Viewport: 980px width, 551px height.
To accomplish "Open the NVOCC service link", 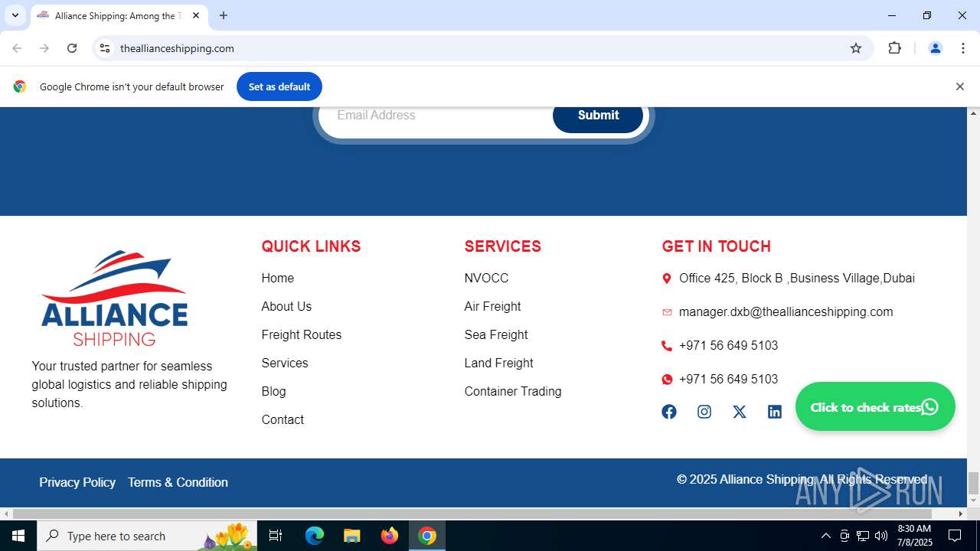I will 486,279.
